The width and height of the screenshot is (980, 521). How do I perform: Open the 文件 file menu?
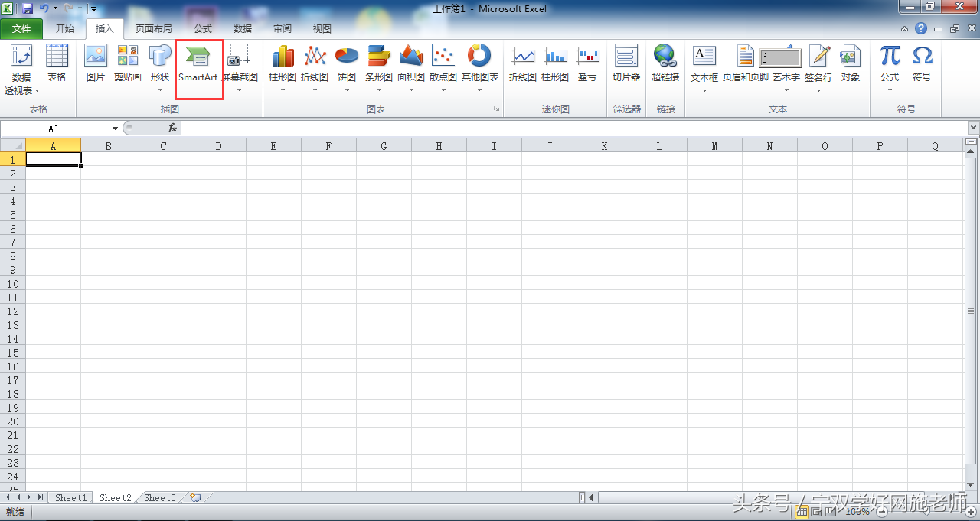(21, 29)
